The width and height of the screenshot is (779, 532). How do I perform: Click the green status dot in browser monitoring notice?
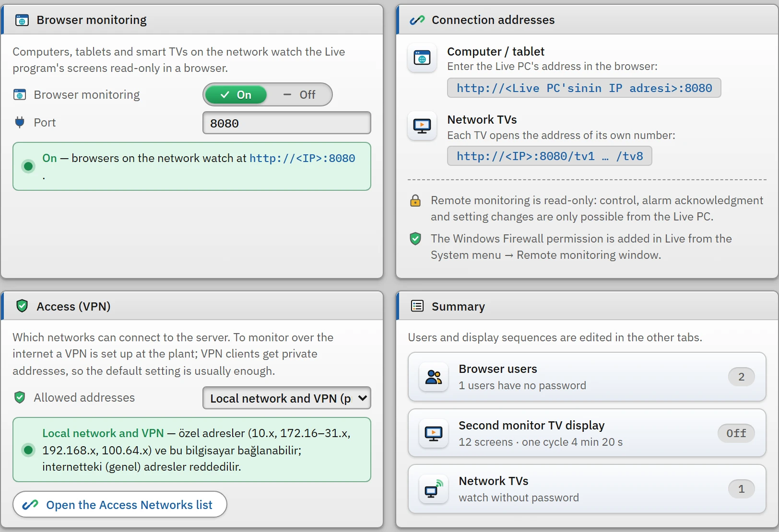click(x=28, y=166)
